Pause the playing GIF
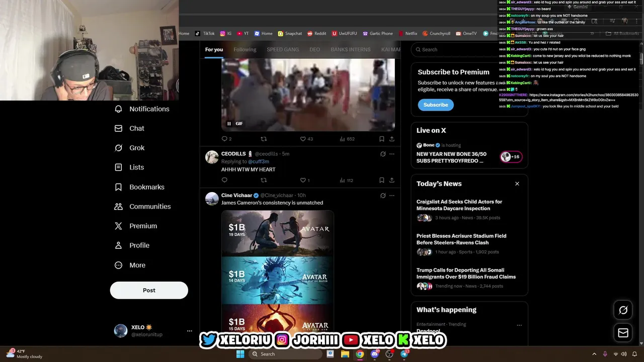This screenshot has width=644, height=362. pos(229,124)
